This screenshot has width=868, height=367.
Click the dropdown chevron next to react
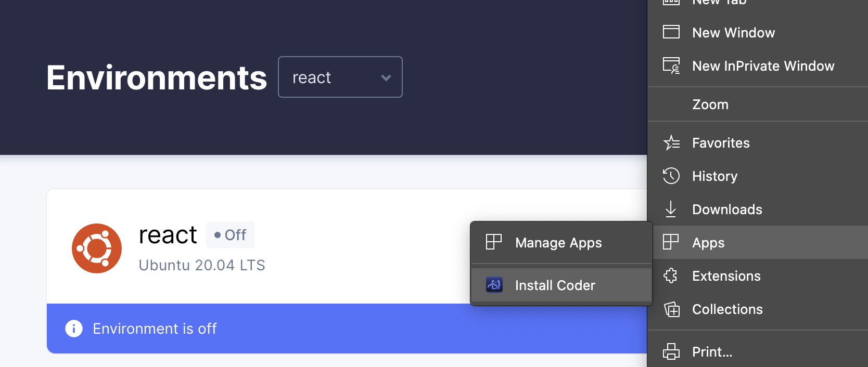tap(386, 77)
